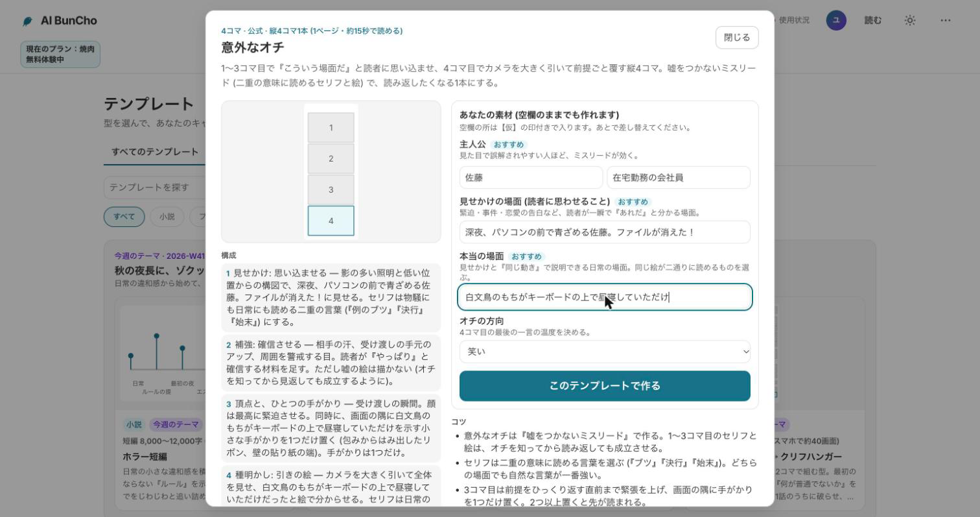Click the 意外なオチ dialog heading
980x517 pixels.
(253, 47)
